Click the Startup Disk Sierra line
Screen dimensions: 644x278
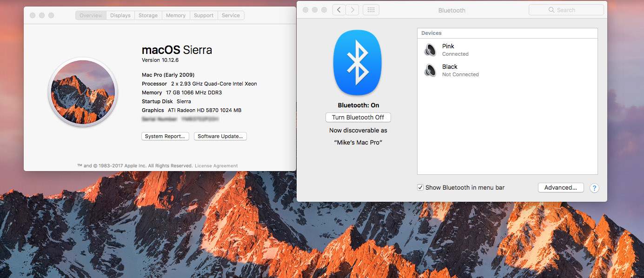[166, 101]
